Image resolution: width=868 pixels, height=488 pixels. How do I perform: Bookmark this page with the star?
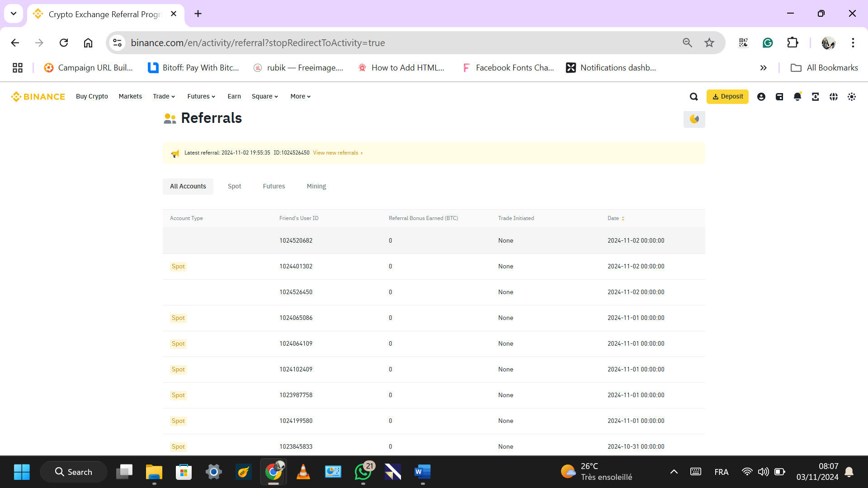[709, 43]
